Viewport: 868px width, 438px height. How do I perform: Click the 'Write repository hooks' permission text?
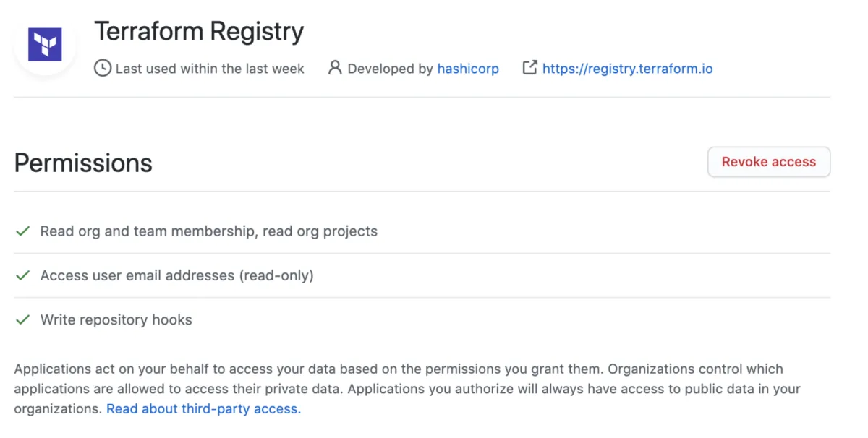tap(116, 319)
